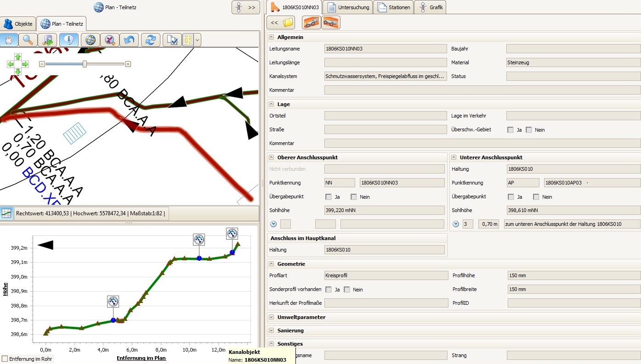The image size is (641, 364).
Task: Click the '<<' folder back button
Action: point(281,22)
